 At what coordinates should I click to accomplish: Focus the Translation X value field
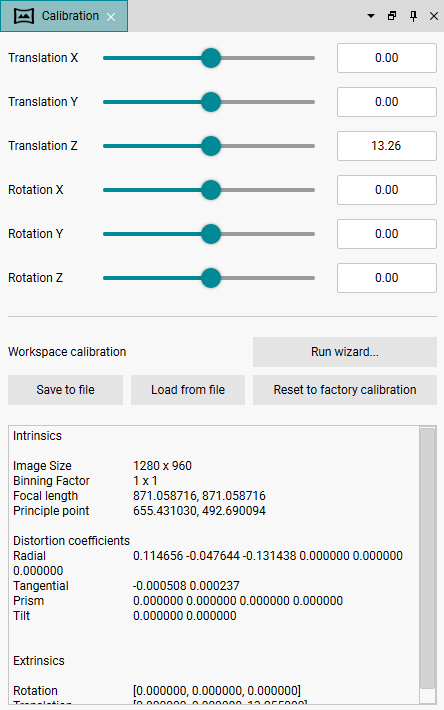(387, 58)
